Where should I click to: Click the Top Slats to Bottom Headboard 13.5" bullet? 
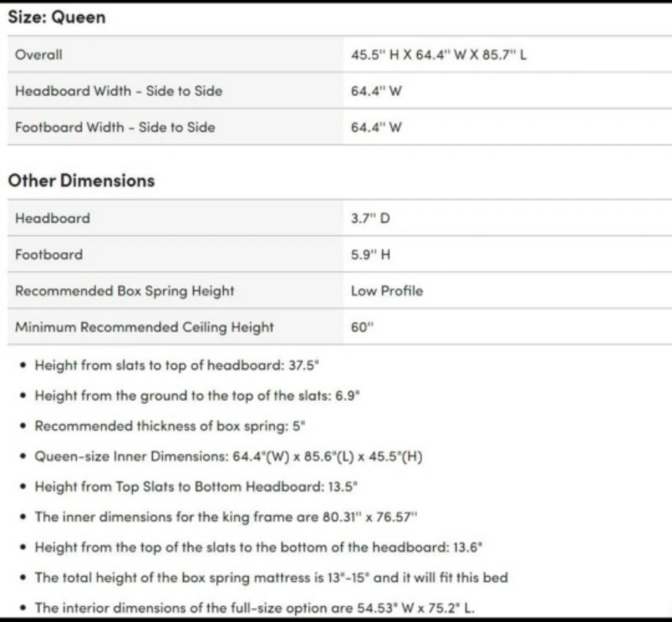[196, 486]
